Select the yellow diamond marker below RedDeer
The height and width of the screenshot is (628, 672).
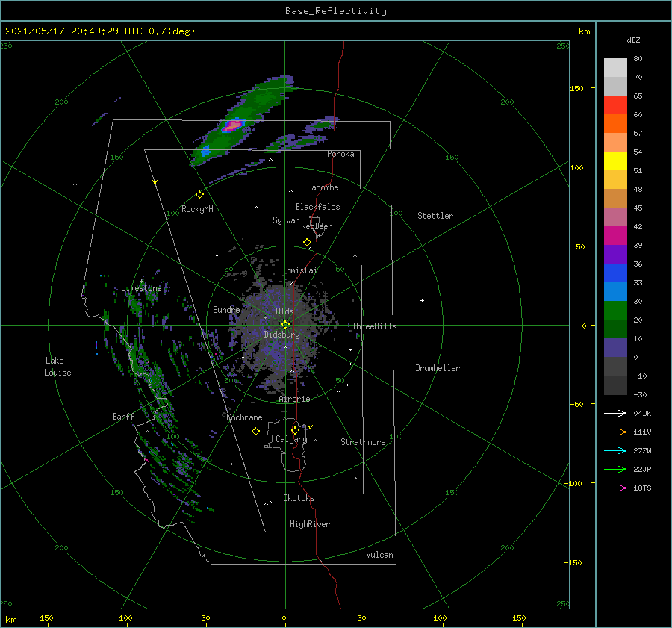coord(307,243)
